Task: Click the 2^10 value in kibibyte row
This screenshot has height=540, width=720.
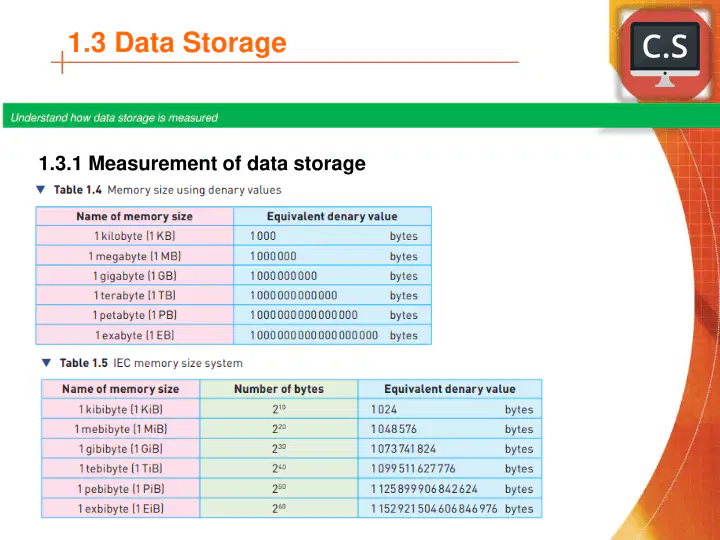Action: pos(279,409)
